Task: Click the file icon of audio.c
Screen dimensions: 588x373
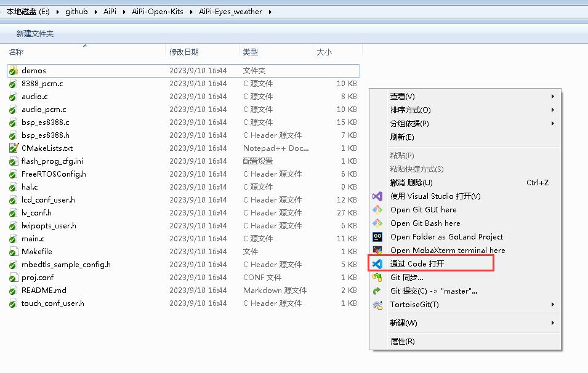Action: 14,97
